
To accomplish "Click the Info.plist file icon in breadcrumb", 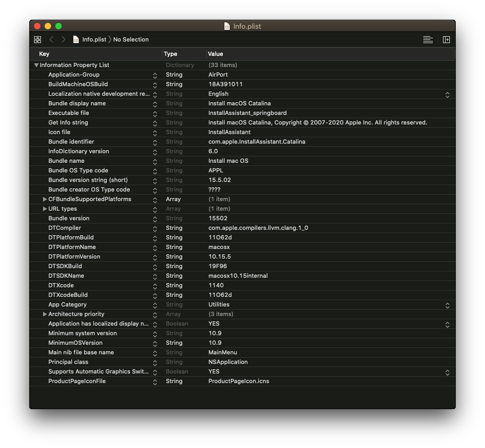I will click(x=77, y=39).
